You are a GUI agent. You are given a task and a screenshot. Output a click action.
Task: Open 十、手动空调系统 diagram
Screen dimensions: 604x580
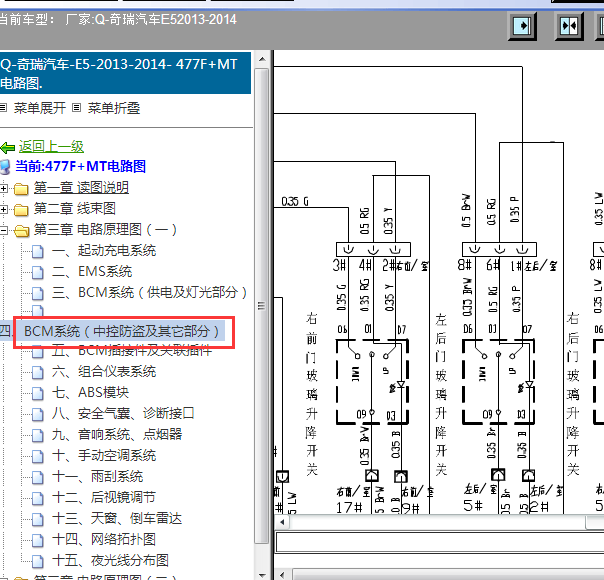(104, 456)
